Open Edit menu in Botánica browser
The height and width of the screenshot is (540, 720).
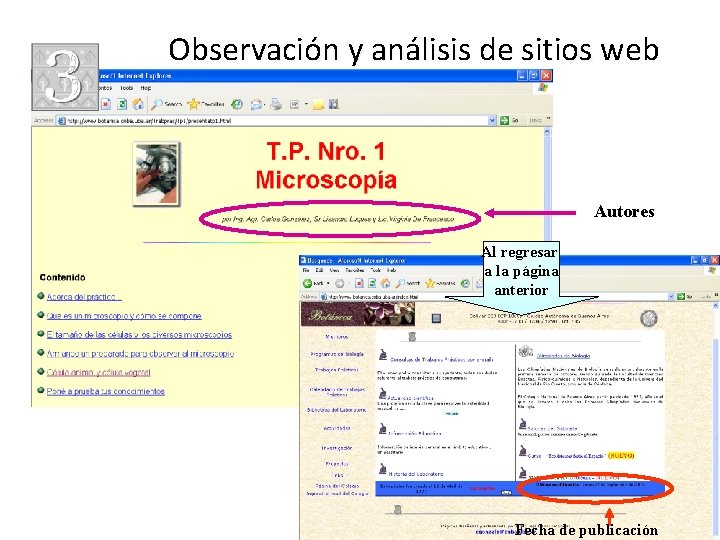tap(320, 270)
